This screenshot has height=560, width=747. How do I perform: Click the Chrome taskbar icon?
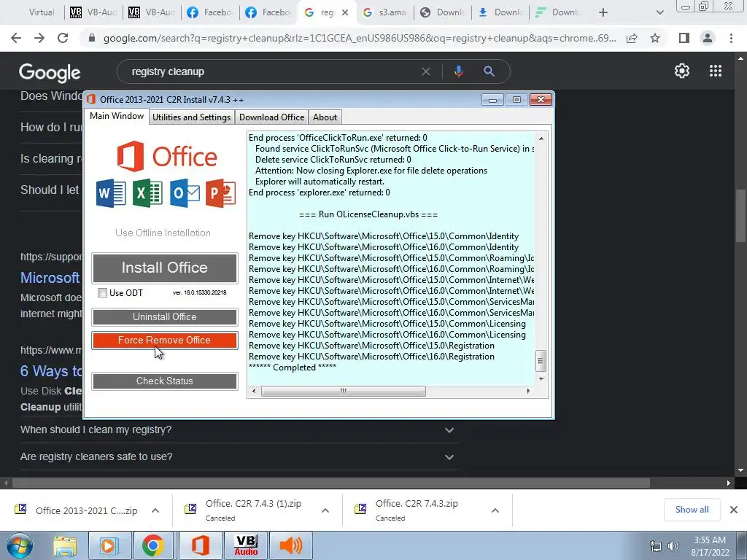pos(152,545)
